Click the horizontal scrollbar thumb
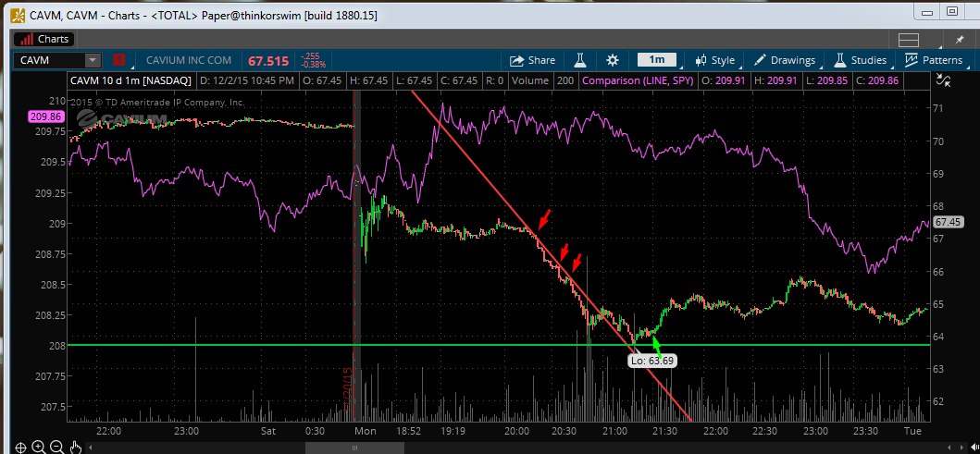 tap(354, 448)
